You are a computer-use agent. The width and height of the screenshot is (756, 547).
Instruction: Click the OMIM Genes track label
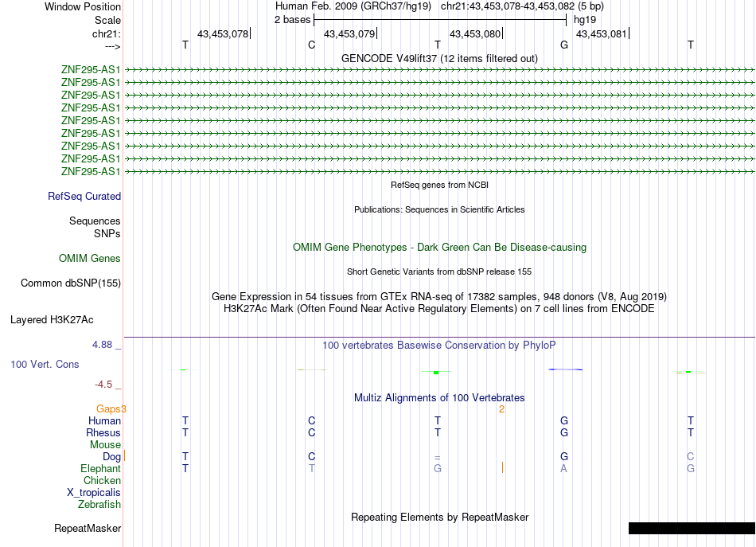[x=90, y=259]
